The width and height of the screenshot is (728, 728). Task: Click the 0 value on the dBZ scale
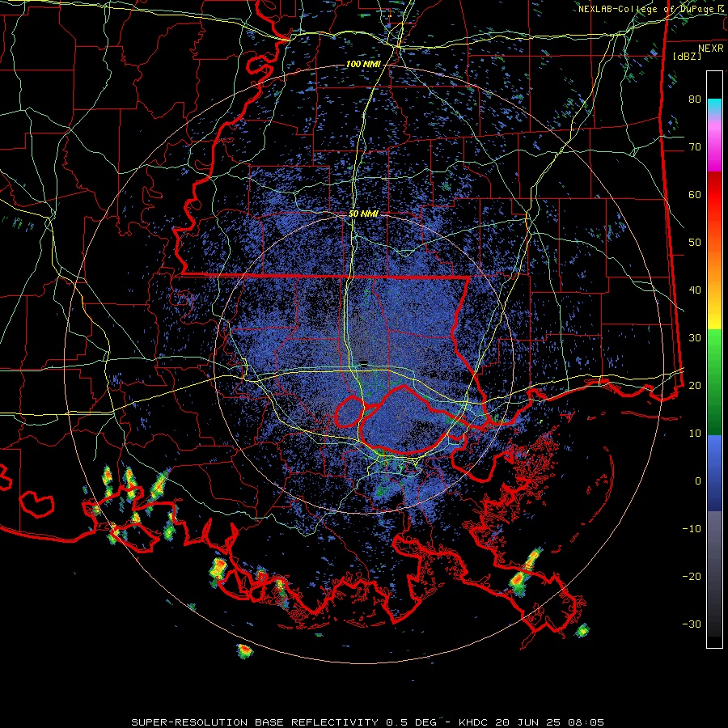pyautogui.click(x=698, y=481)
